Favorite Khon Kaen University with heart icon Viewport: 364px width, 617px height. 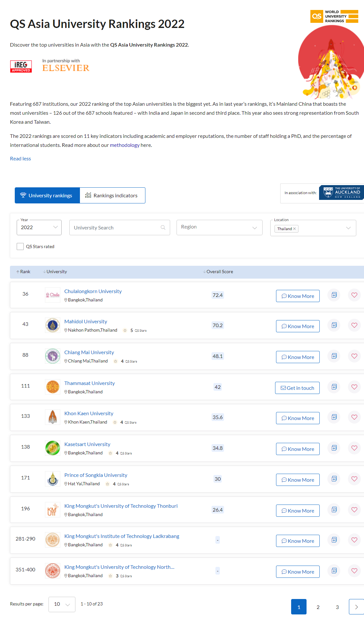click(x=354, y=417)
